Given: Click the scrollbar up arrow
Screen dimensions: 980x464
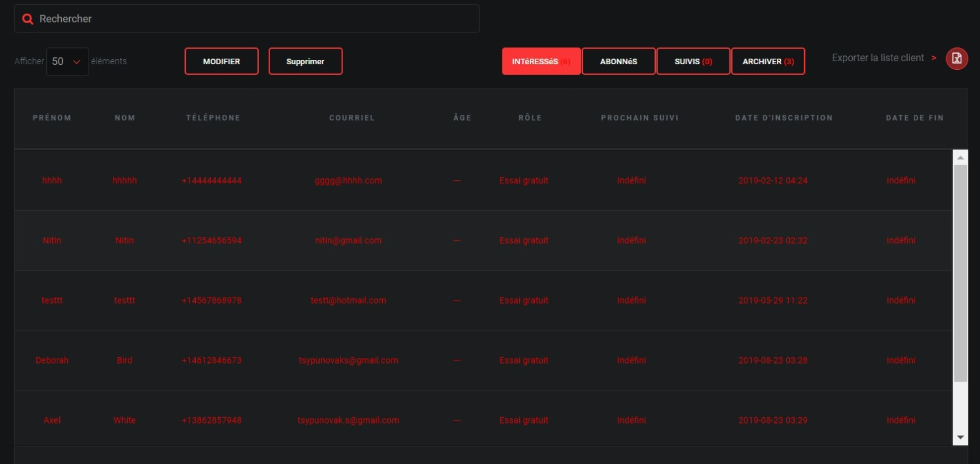Looking at the screenshot, I should click(x=960, y=158).
